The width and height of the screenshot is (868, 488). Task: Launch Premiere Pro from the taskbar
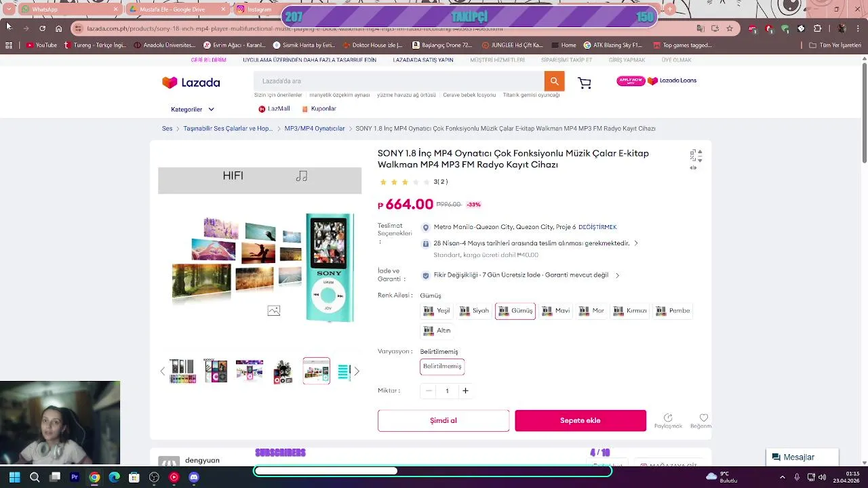(75, 477)
